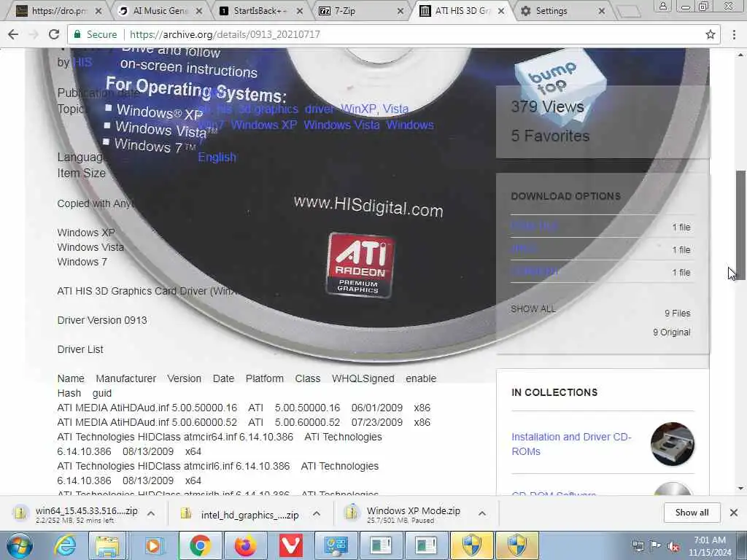Launch Firefox from the taskbar
747x560 pixels.
tap(245, 545)
